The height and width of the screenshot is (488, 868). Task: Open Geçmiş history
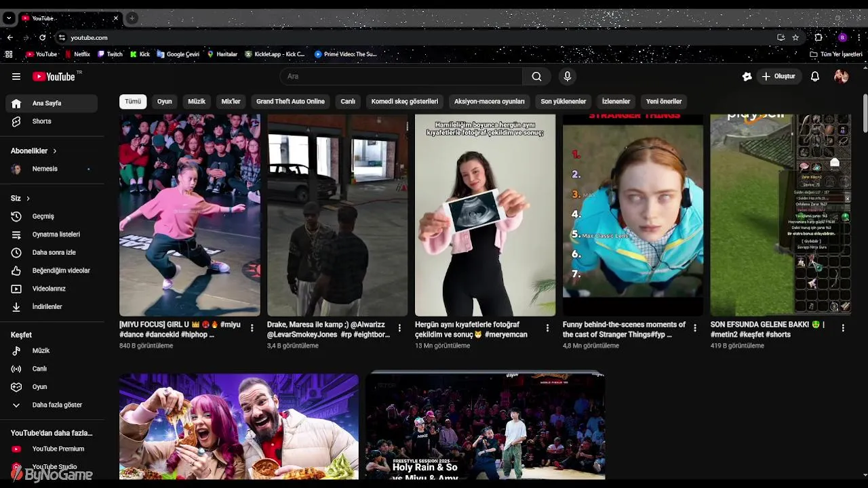(x=52, y=216)
